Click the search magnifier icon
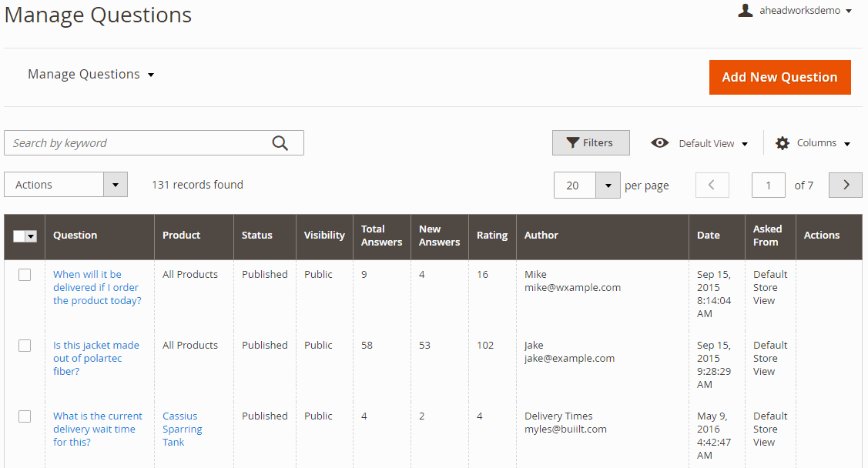This screenshot has height=468, width=868. [x=280, y=143]
